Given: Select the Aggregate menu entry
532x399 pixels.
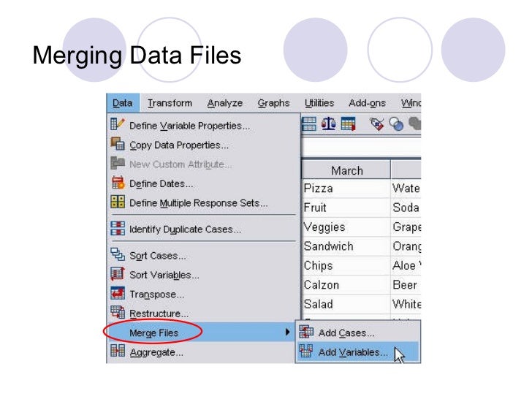Looking at the screenshot, I should pyautogui.click(x=156, y=352).
